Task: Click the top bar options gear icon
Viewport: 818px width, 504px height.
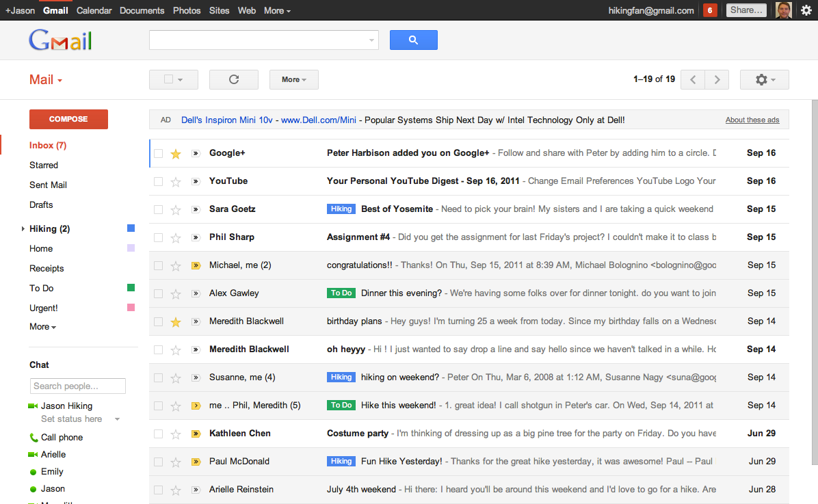Action: (x=806, y=10)
